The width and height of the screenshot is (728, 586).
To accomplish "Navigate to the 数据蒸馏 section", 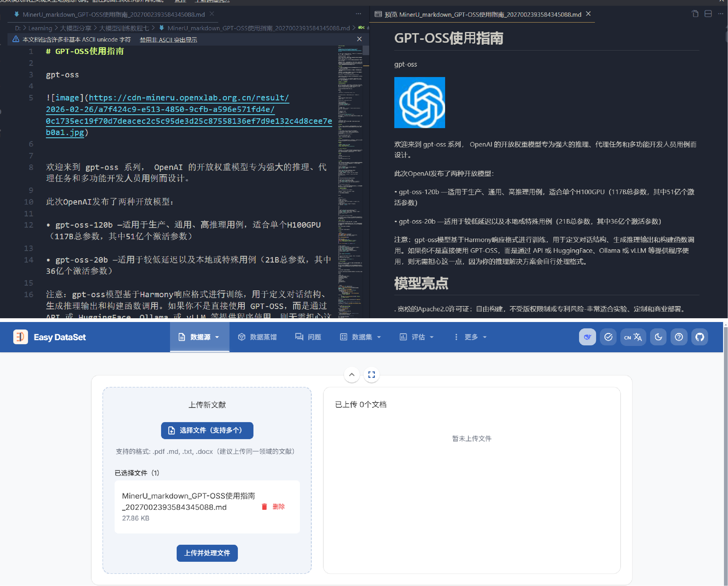I will click(x=258, y=337).
